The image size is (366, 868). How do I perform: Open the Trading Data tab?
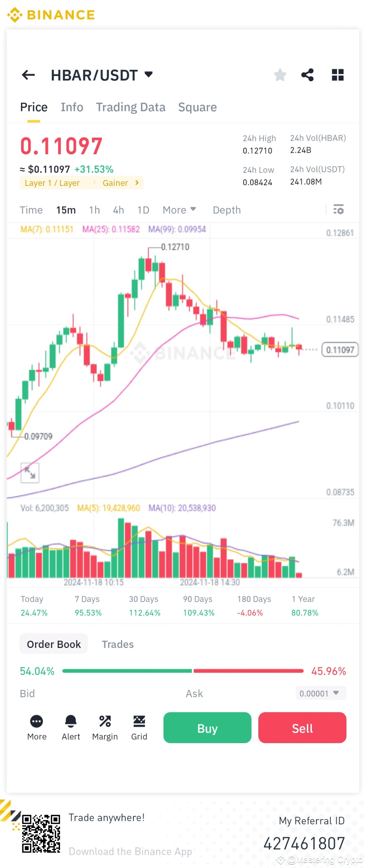tap(131, 107)
